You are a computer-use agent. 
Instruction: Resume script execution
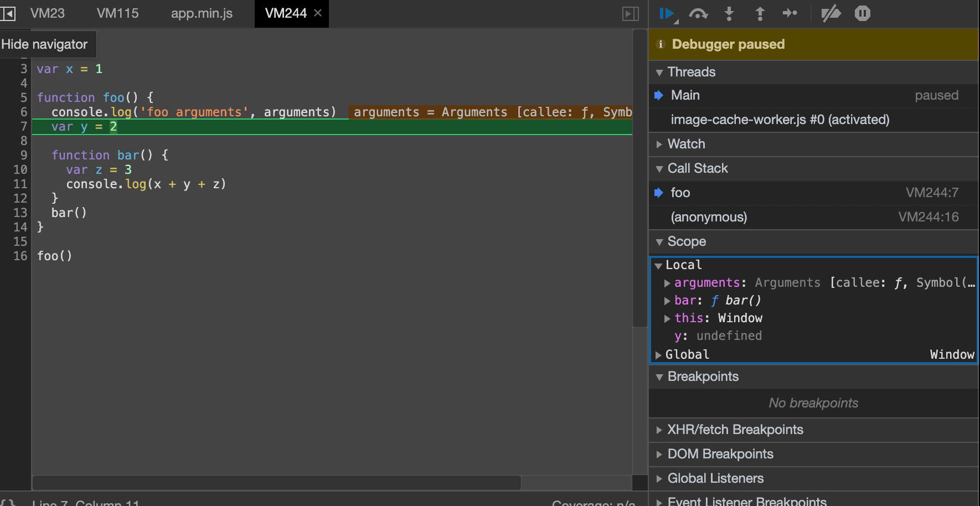point(667,13)
